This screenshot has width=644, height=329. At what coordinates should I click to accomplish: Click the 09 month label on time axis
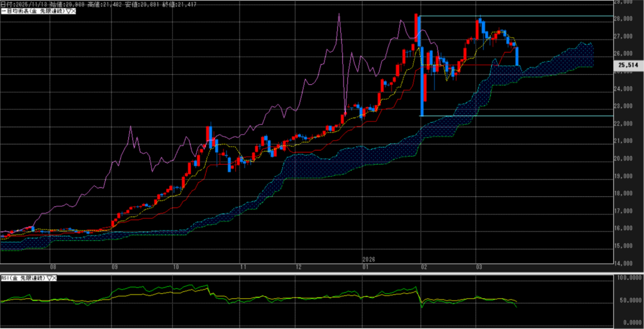click(x=114, y=266)
